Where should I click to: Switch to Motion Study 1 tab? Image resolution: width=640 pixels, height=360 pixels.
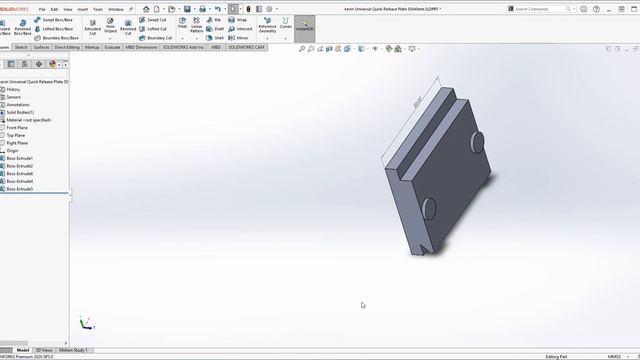(73, 350)
